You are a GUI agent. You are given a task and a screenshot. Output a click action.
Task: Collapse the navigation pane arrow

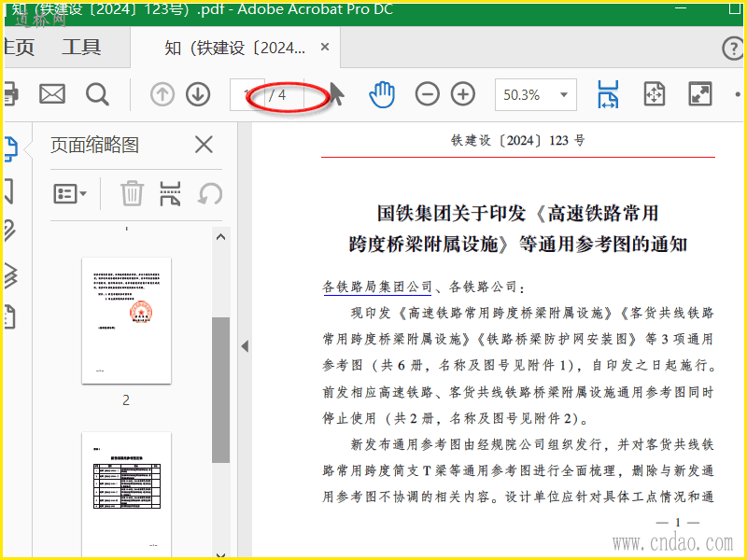point(245,346)
